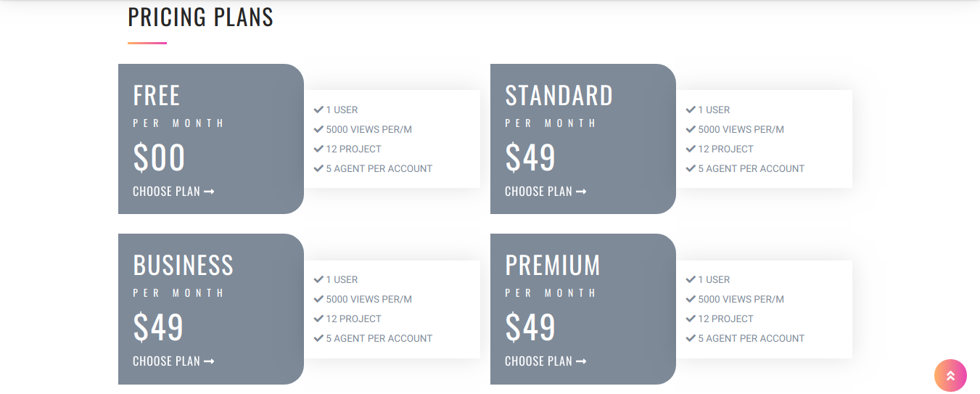Click the BUSINESS plan heading
Image resolution: width=980 pixels, height=394 pixels.
183,266
